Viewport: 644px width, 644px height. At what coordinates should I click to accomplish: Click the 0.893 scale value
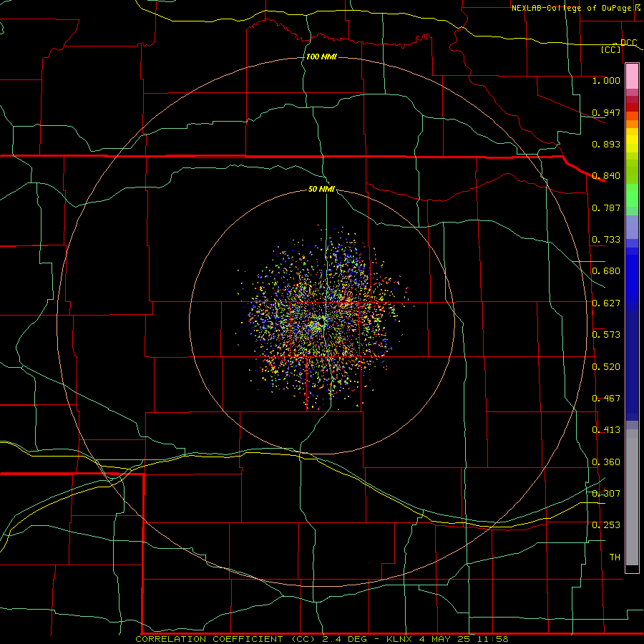(x=606, y=144)
